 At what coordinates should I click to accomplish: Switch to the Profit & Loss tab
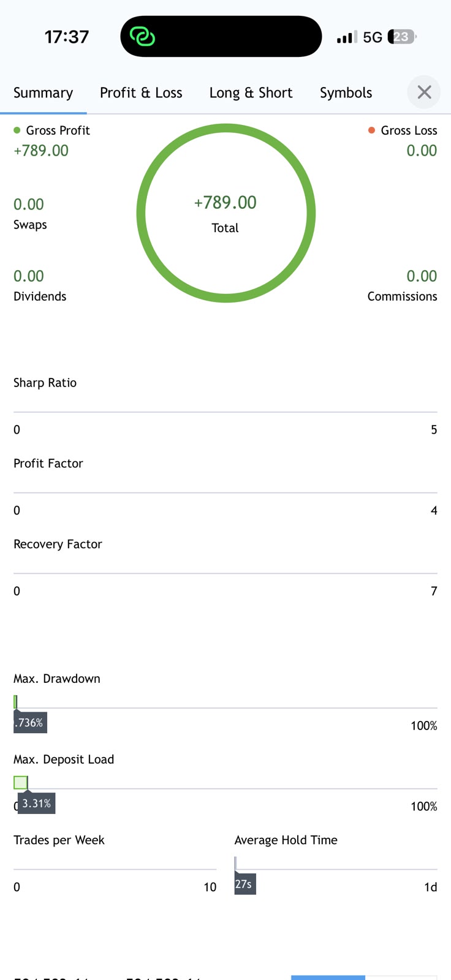tap(141, 92)
